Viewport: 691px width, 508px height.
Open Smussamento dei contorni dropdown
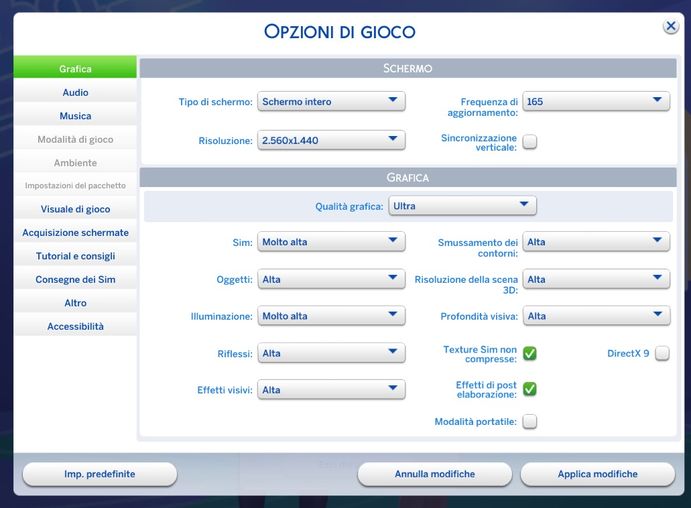tap(596, 242)
